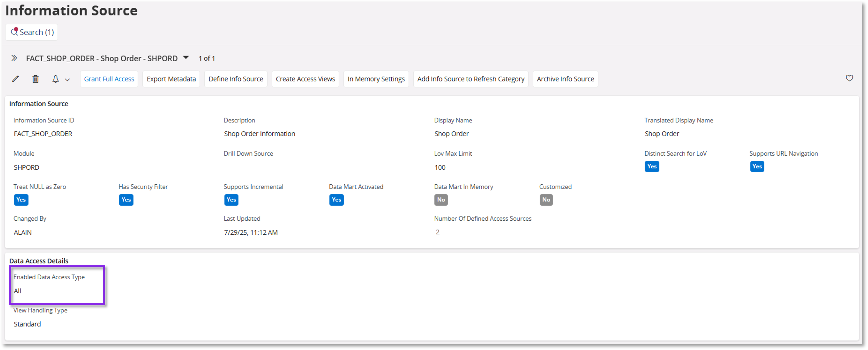Click the FACT_SHOP_ORDER Information Source ID value
Screen dimensions: 868x350
click(x=43, y=134)
